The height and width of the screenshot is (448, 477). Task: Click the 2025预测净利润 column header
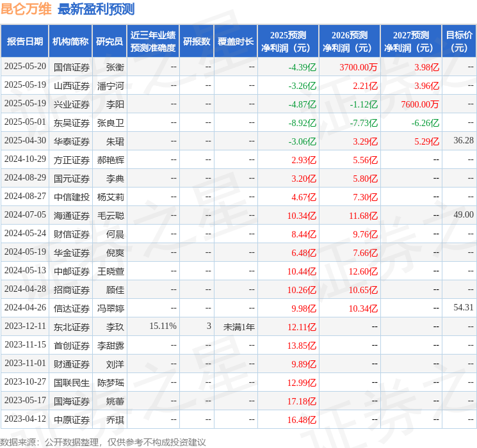point(288,42)
